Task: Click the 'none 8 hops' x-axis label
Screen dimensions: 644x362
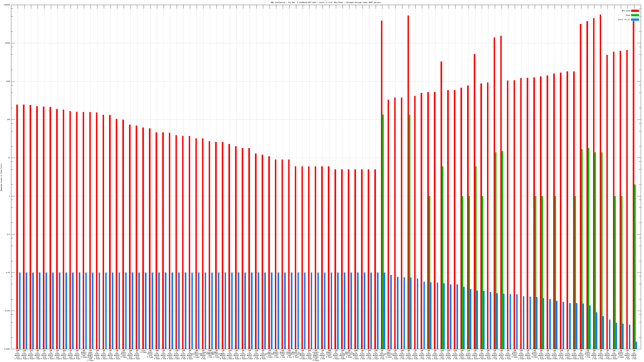Action: (x=143, y=352)
